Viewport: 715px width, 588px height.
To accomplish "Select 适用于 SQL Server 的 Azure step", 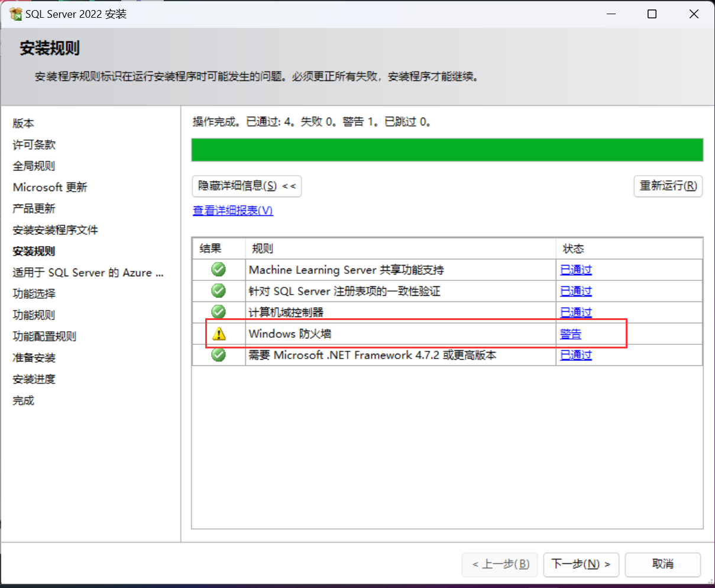I will pos(88,272).
